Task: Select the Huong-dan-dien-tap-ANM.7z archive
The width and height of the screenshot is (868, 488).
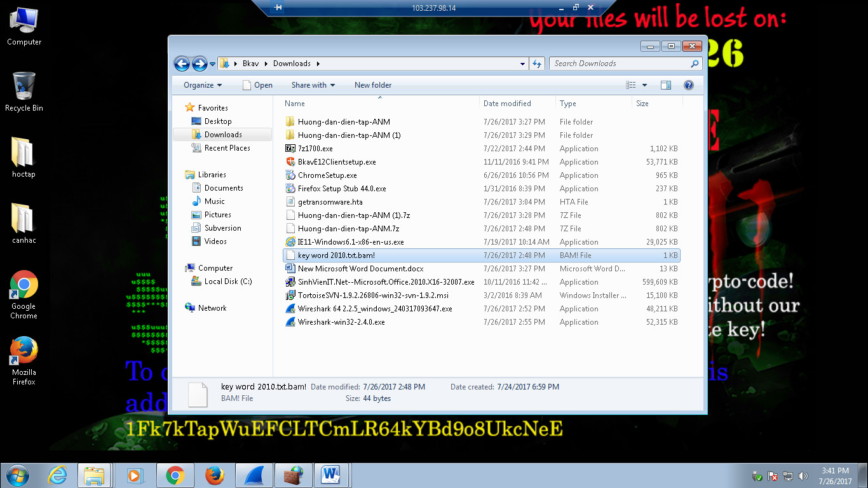Action: tap(482, 229)
